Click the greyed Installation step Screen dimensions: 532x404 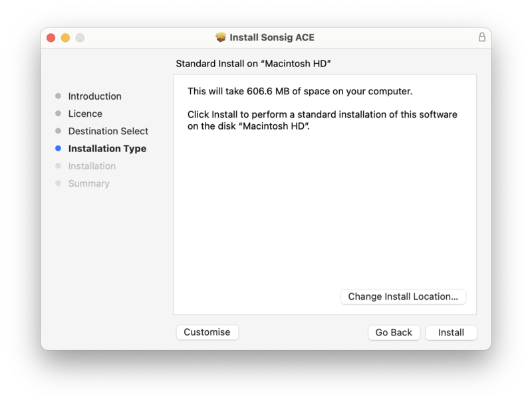click(x=92, y=166)
